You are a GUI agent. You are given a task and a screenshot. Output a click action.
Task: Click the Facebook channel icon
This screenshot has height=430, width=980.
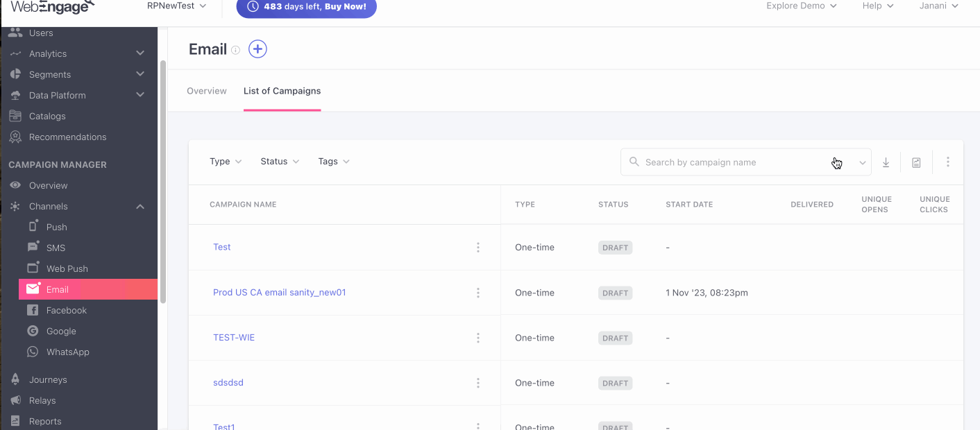click(33, 310)
